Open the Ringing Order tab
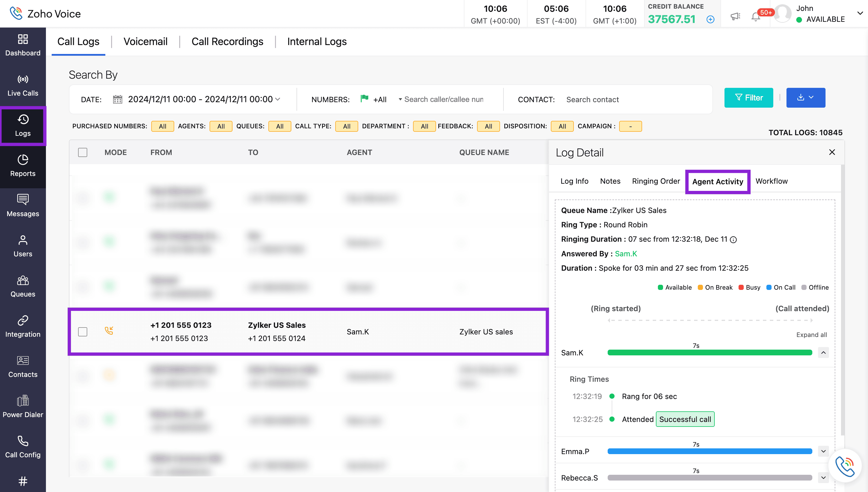 pos(656,181)
